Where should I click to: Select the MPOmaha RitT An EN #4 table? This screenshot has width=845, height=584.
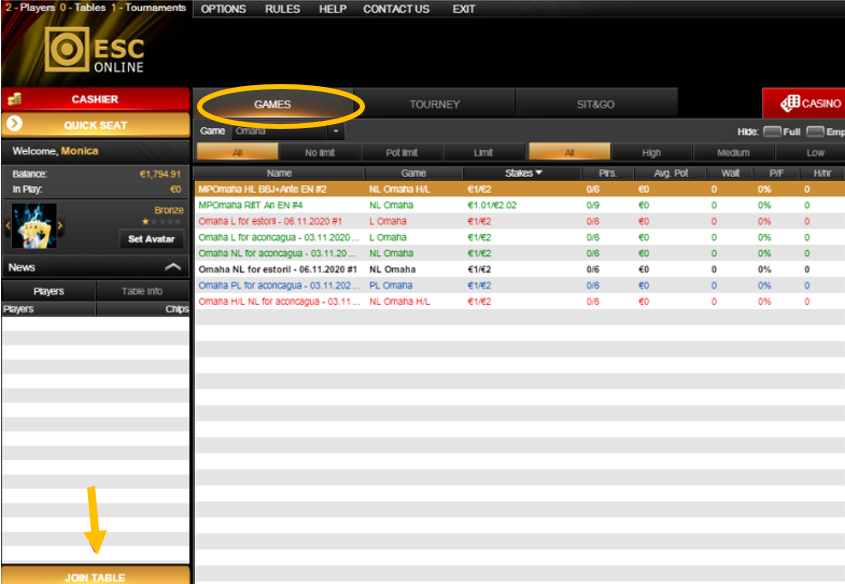[x=520, y=205]
